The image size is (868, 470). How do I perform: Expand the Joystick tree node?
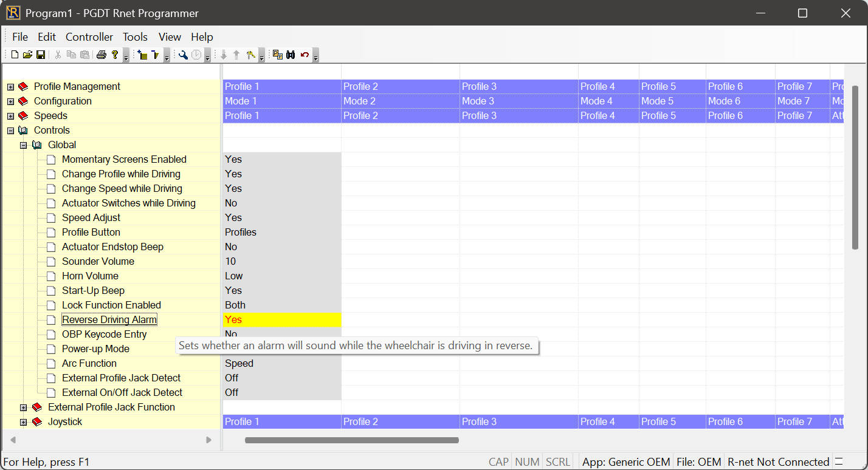(24, 422)
